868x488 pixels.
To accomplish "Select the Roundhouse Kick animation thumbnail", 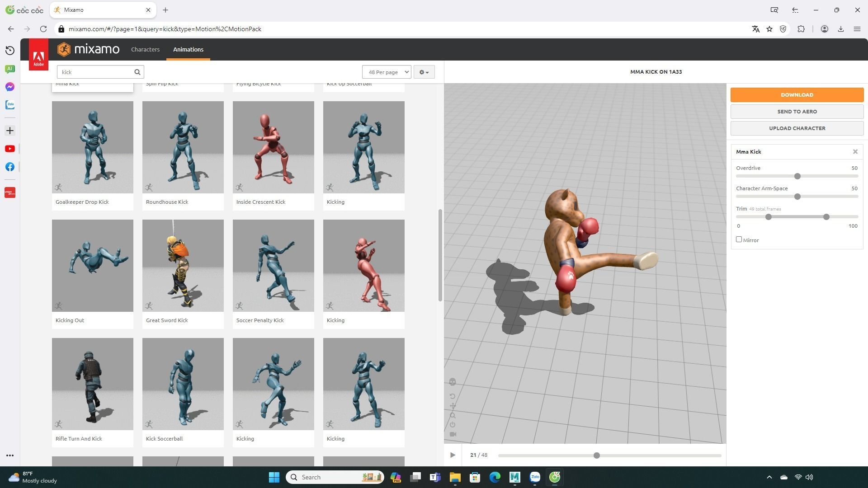I will click(x=183, y=147).
